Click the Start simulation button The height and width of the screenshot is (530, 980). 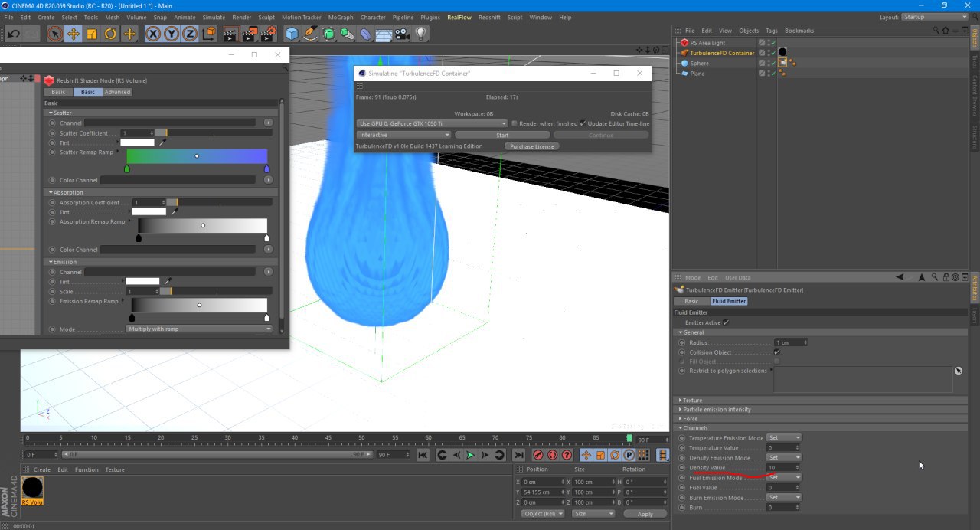tap(502, 135)
